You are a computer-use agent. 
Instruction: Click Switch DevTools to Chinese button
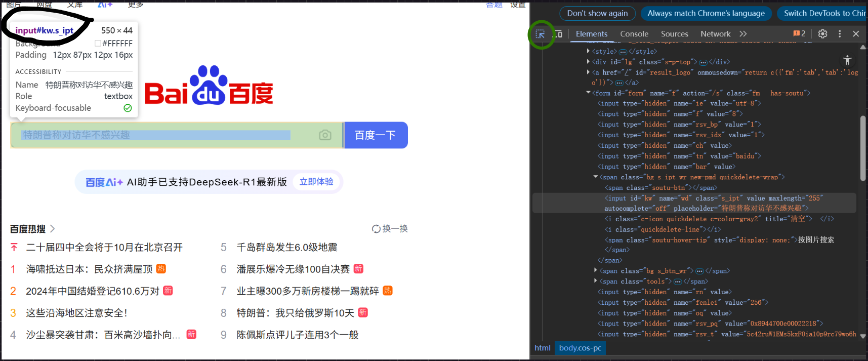822,13
